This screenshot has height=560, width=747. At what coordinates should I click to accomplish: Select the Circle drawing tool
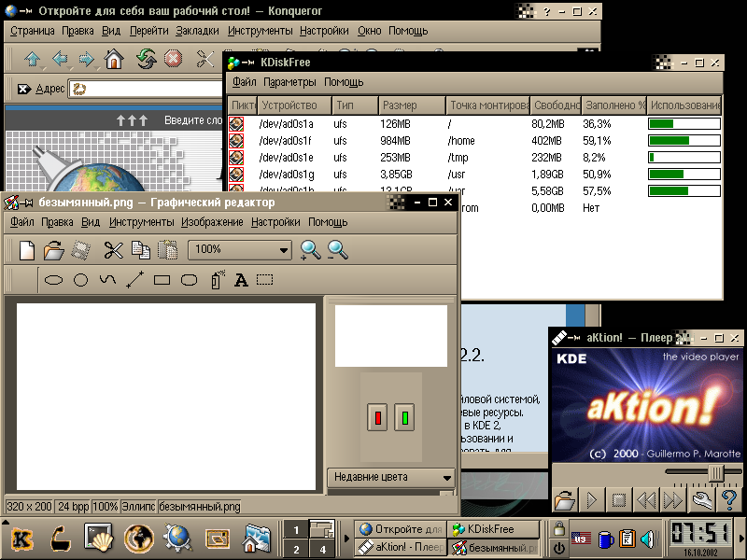pyautogui.click(x=80, y=280)
